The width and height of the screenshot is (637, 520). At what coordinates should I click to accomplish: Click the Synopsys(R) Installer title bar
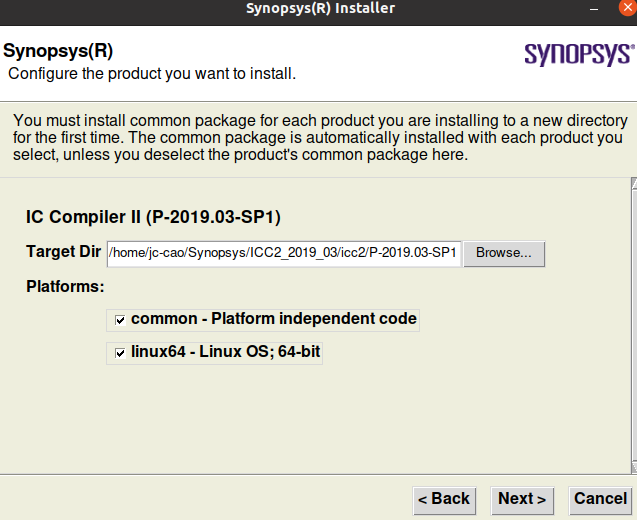point(320,9)
